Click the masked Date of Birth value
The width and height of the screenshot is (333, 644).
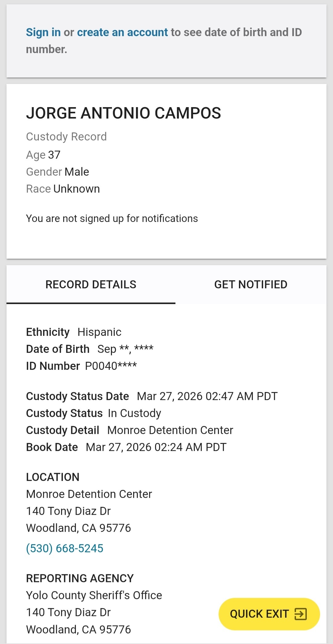tap(125, 349)
